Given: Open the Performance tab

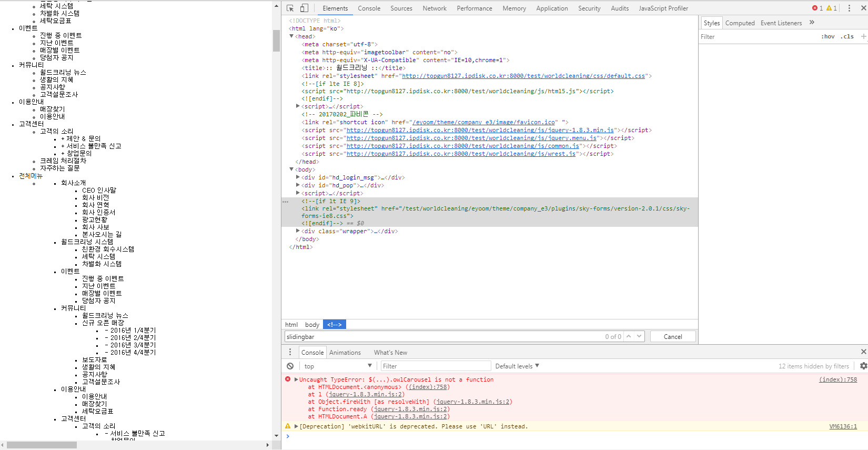Looking at the screenshot, I should click(475, 8).
